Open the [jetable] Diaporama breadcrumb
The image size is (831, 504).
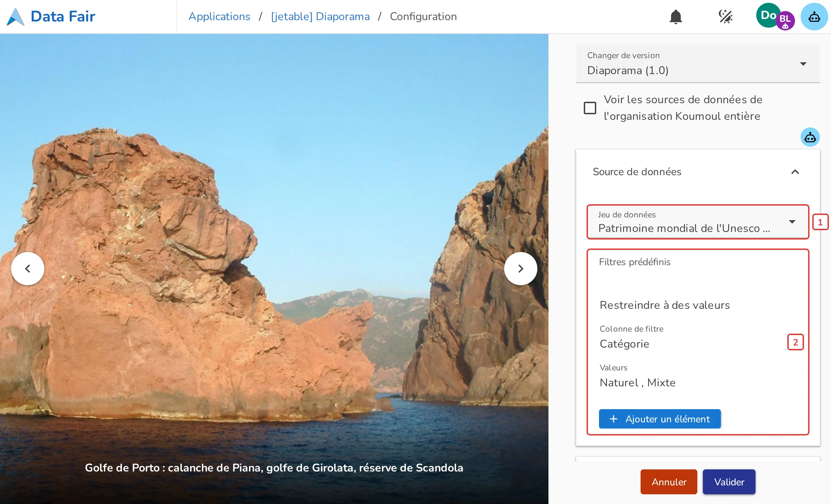[x=320, y=17]
